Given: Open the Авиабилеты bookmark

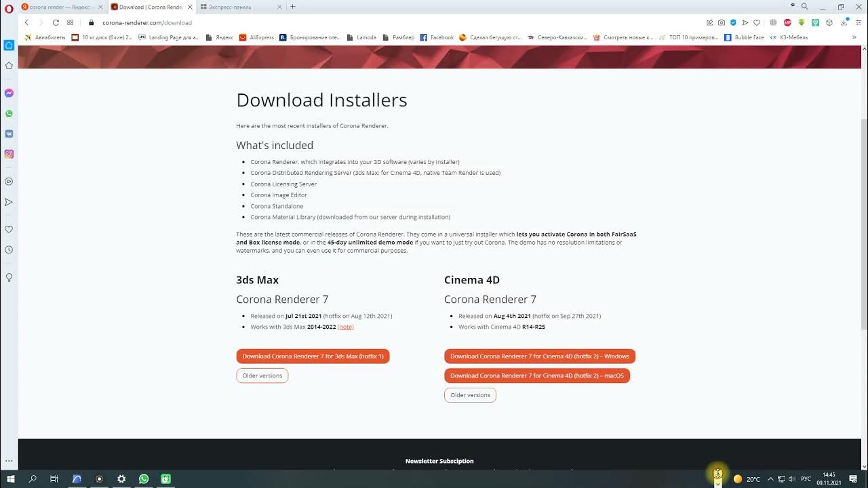Looking at the screenshot, I should point(45,37).
